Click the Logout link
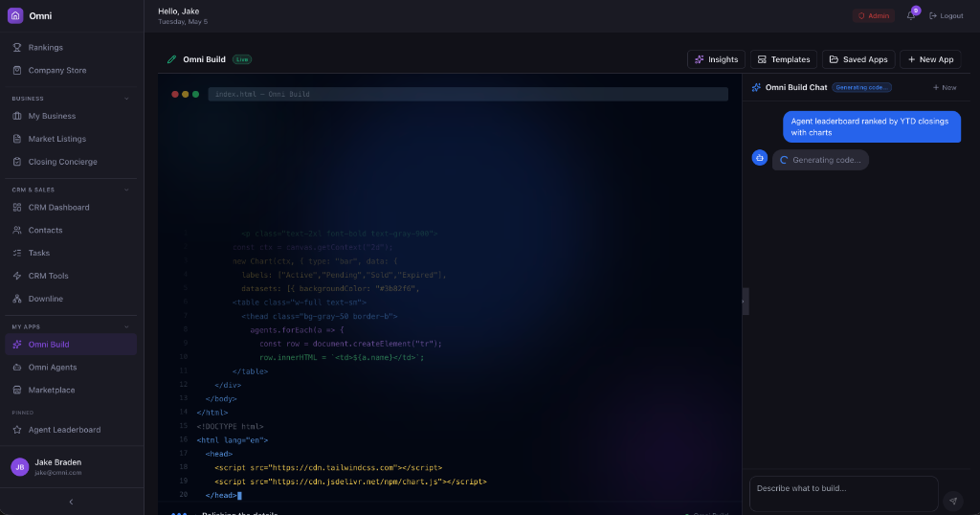Viewport: 980px width, 515px height. click(x=947, y=15)
